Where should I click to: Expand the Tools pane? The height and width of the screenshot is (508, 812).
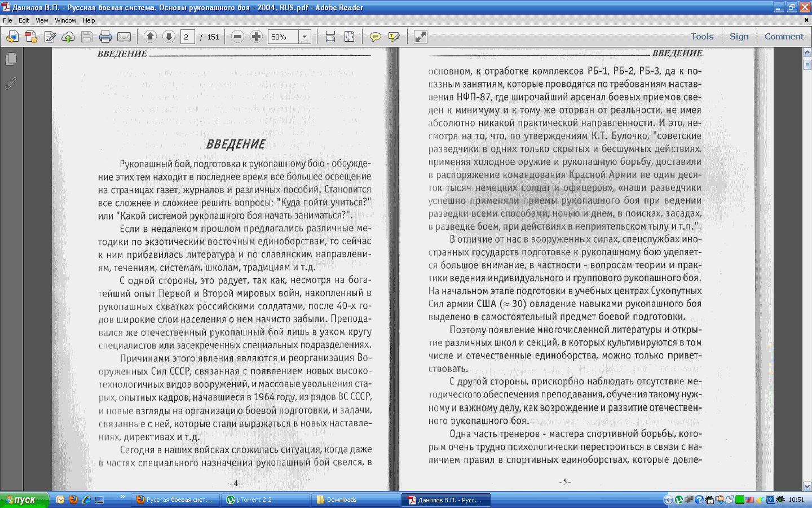702,37
